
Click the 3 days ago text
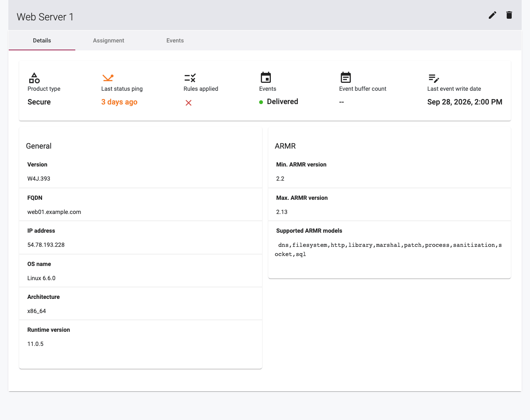119,102
